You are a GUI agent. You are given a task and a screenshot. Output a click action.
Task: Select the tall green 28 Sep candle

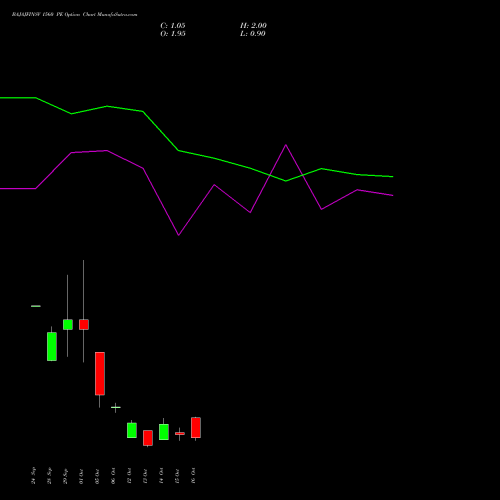tap(52, 346)
